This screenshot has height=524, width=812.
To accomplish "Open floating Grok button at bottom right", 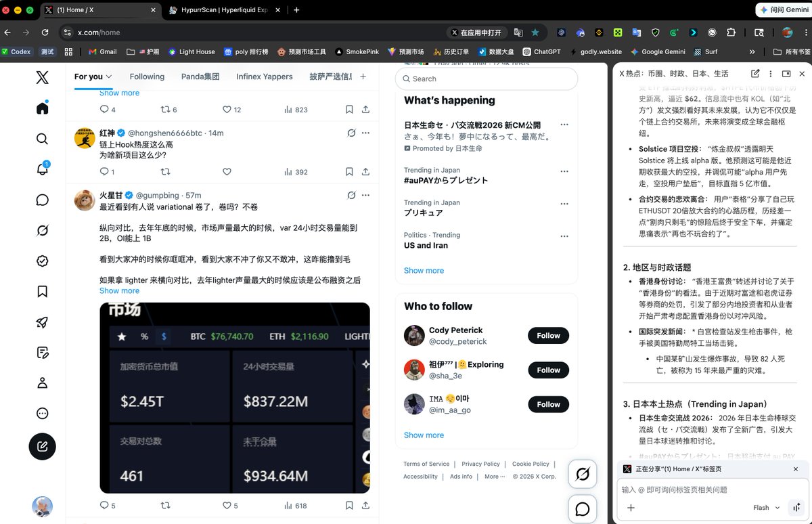I will click(582, 475).
